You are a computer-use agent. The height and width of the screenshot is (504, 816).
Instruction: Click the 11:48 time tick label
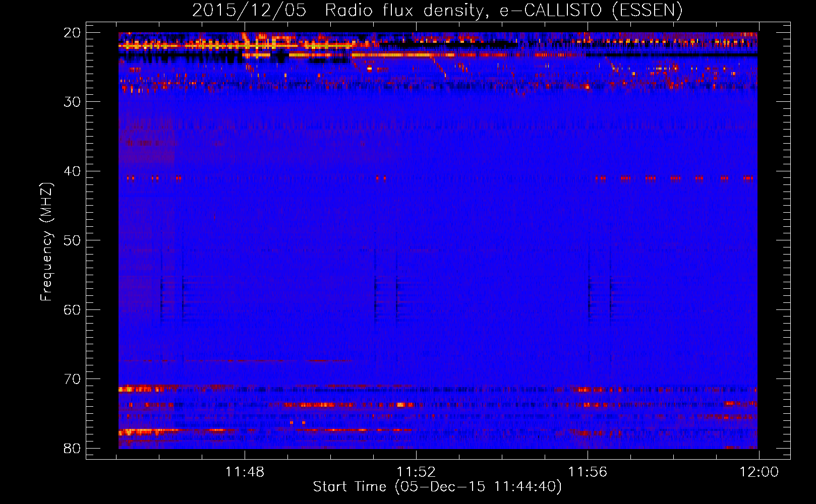pos(245,472)
